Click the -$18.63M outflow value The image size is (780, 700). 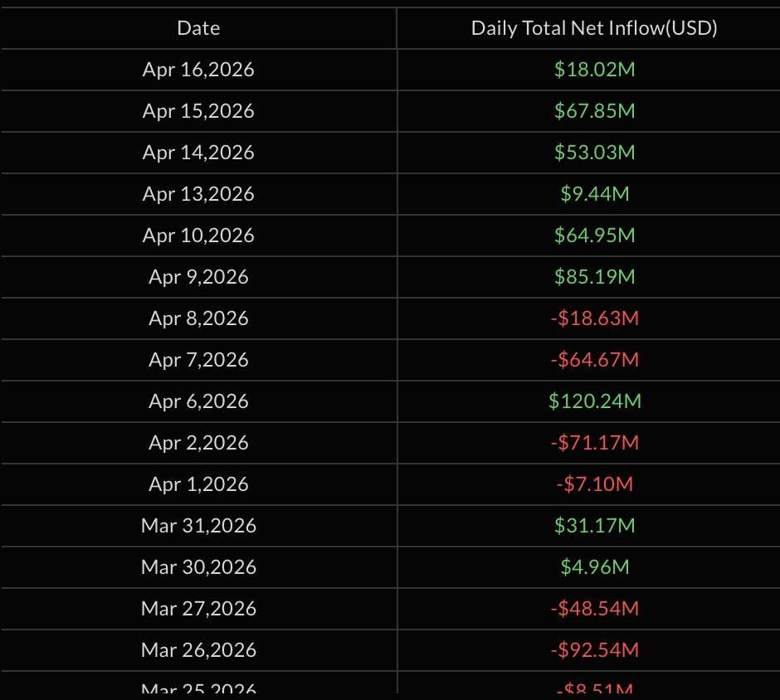pyautogui.click(x=594, y=318)
